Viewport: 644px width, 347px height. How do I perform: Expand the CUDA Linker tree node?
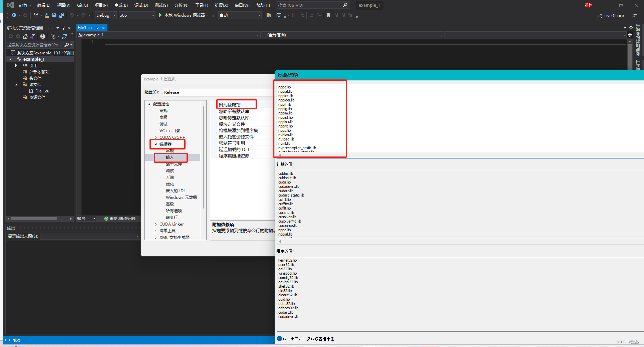tap(155, 224)
